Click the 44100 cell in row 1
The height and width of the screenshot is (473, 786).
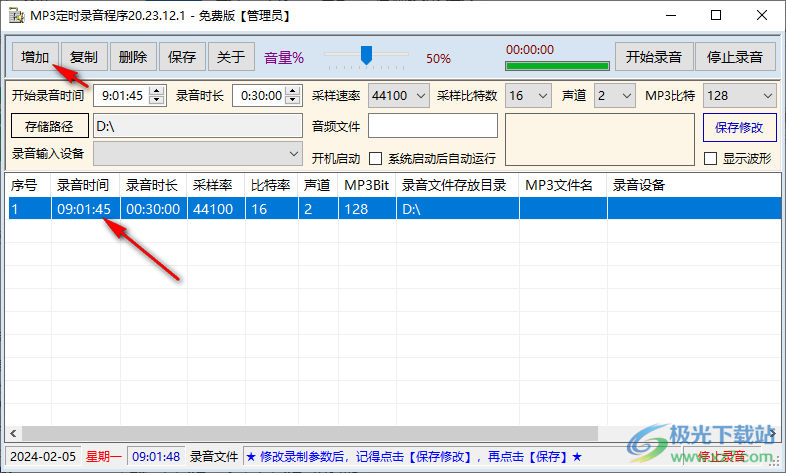216,208
